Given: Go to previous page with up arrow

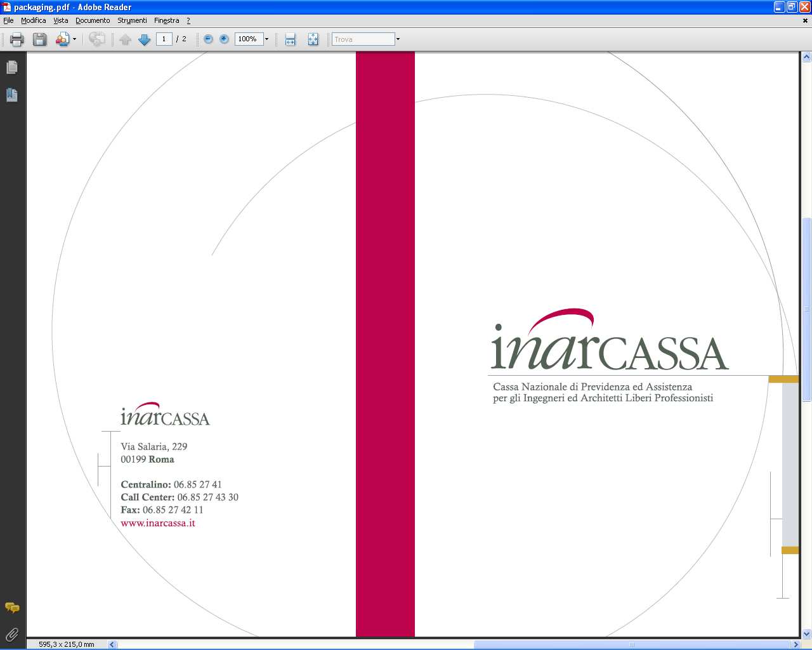Looking at the screenshot, I should click(x=126, y=39).
